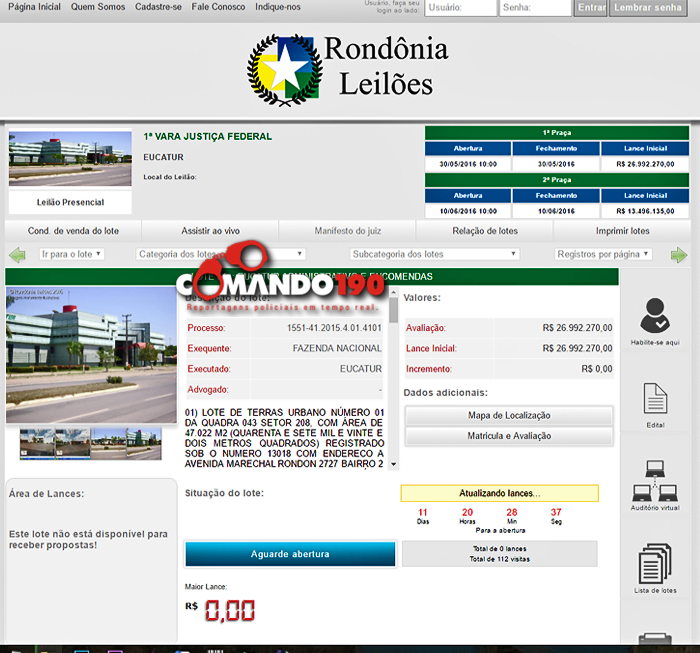This screenshot has width=700, height=653.
Task: Click the Total de 112 visitas text
Action: point(500,559)
